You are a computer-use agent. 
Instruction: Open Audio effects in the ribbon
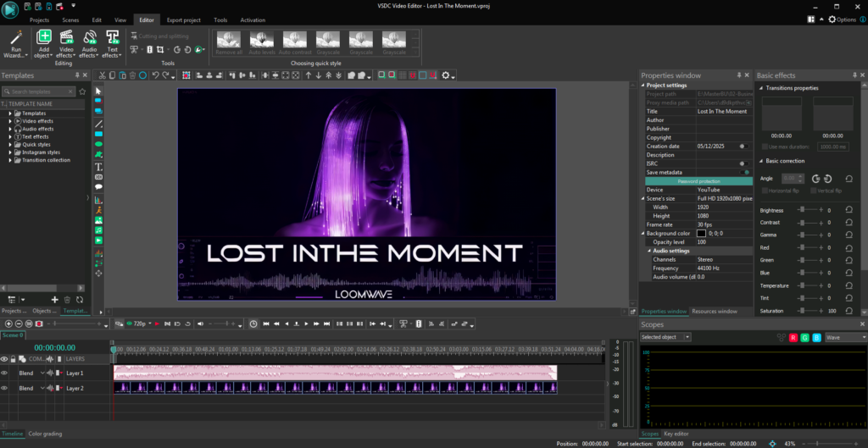pos(88,44)
